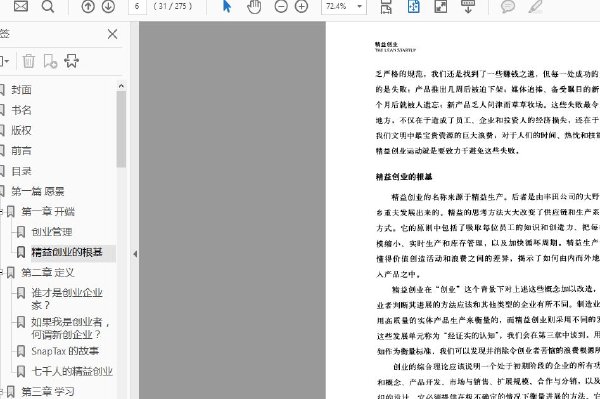
Task: Zoom out with minus button
Action: click(x=281, y=7)
